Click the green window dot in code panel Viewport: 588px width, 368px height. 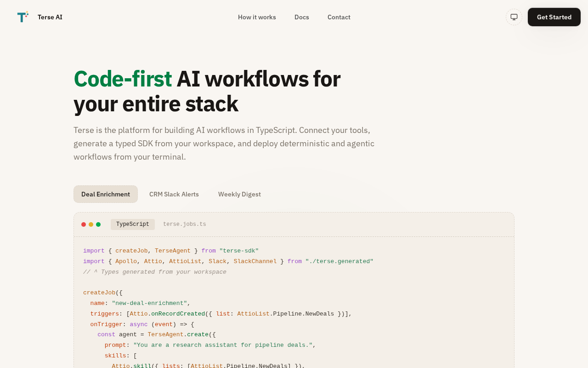pyautogui.click(x=98, y=224)
